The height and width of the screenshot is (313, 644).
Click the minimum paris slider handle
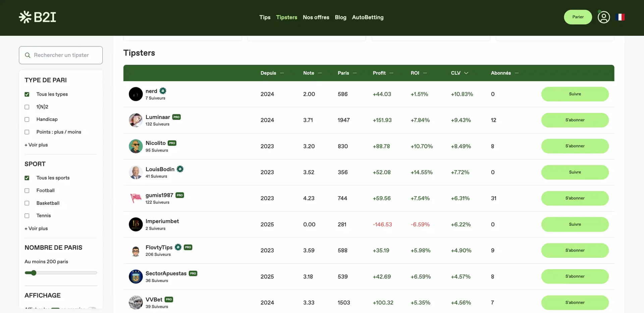pos(34,273)
